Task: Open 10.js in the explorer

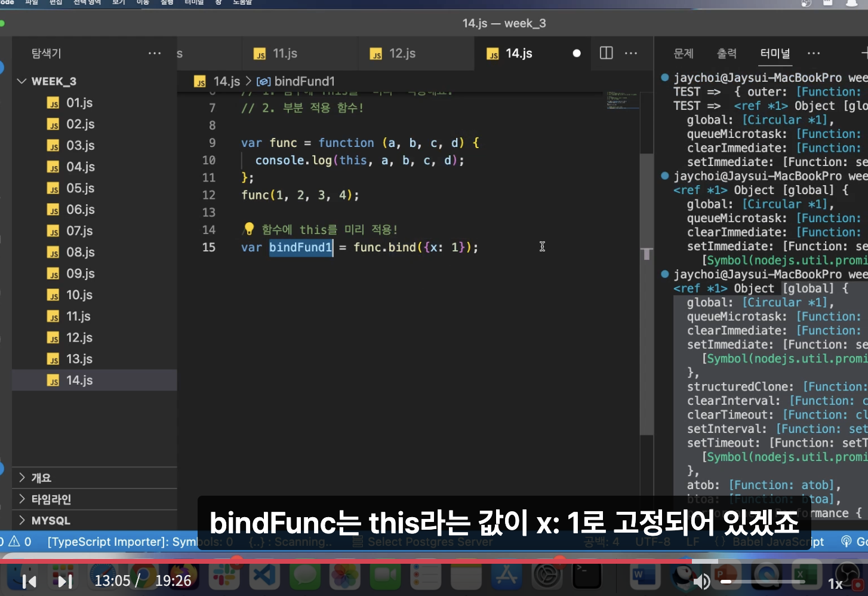Action: pyautogui.click(x=94, y=295)
